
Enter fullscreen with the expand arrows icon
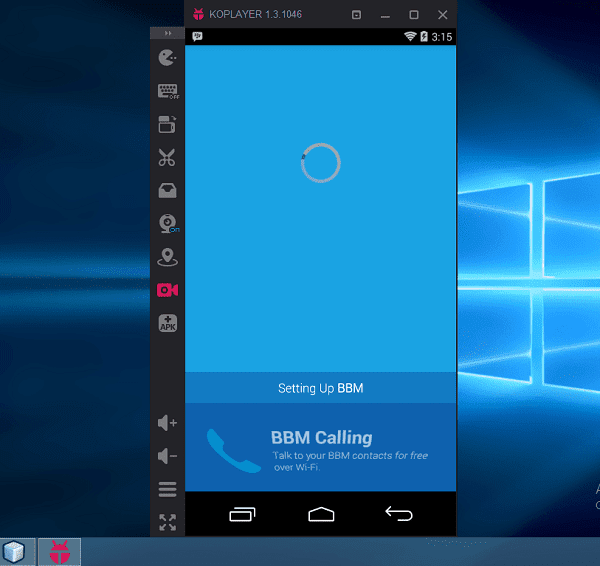coord(168,522)
